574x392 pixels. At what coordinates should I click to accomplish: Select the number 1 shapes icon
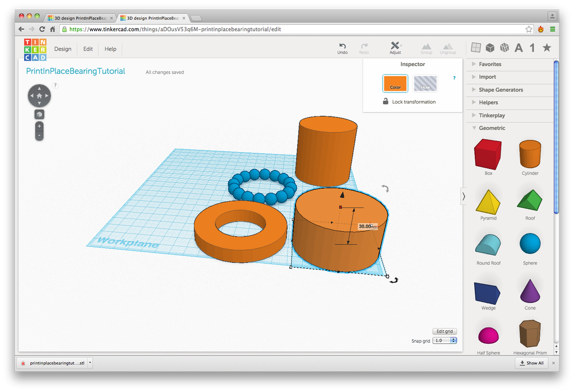tap(533, 48)
